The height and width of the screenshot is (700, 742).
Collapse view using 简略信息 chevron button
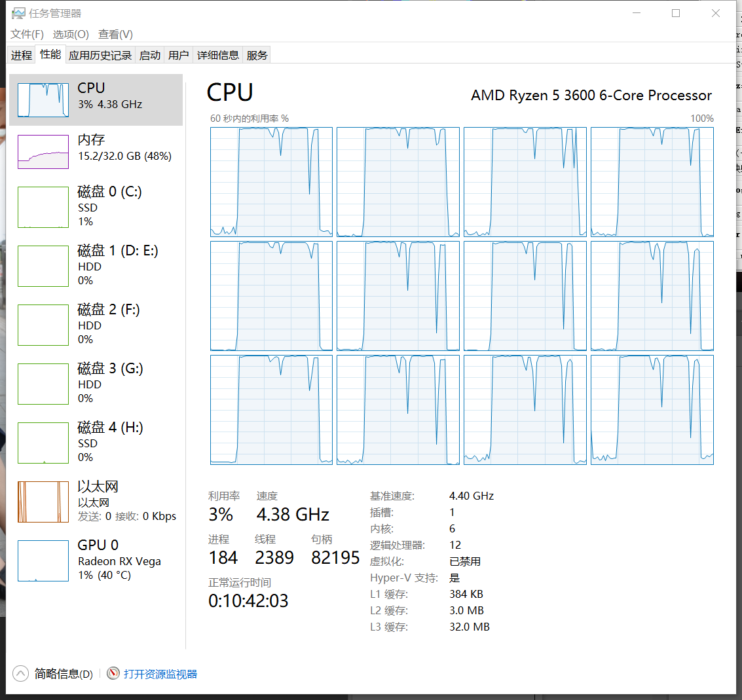(x=21, y=673)
